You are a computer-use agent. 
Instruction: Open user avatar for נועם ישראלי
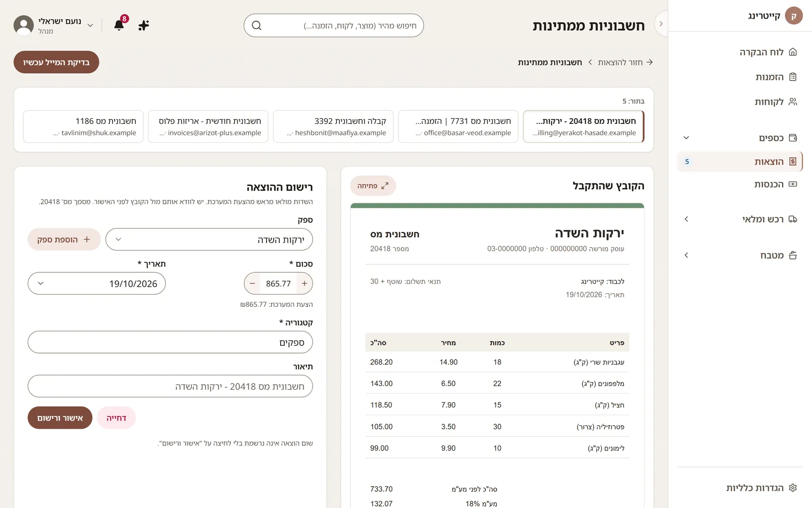tap(23, 25)
